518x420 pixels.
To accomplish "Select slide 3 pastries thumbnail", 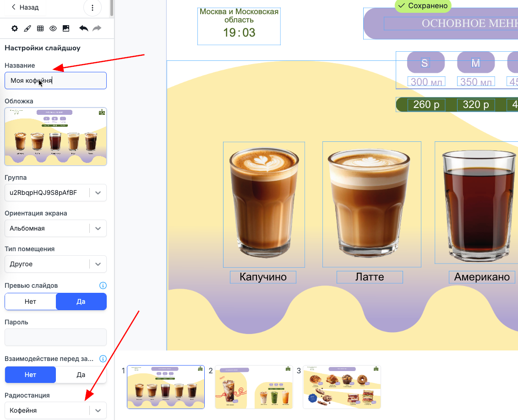I will click(x=342, y=387).
